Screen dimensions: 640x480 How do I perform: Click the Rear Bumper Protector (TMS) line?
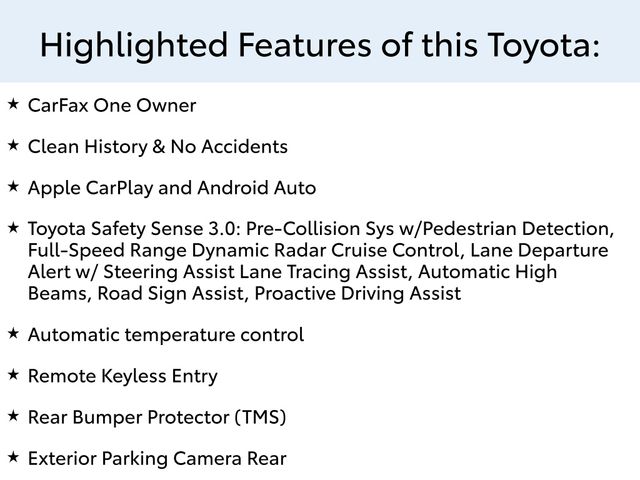pos(157,418)
